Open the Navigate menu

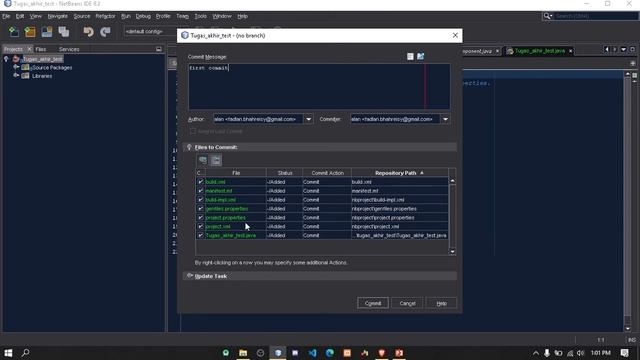point(58,16)
